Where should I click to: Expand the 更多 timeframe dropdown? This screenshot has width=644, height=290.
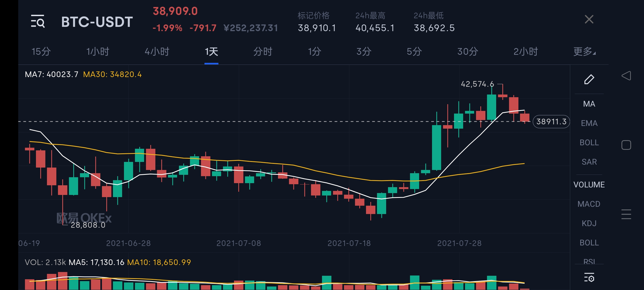click(x=584, y=52)
